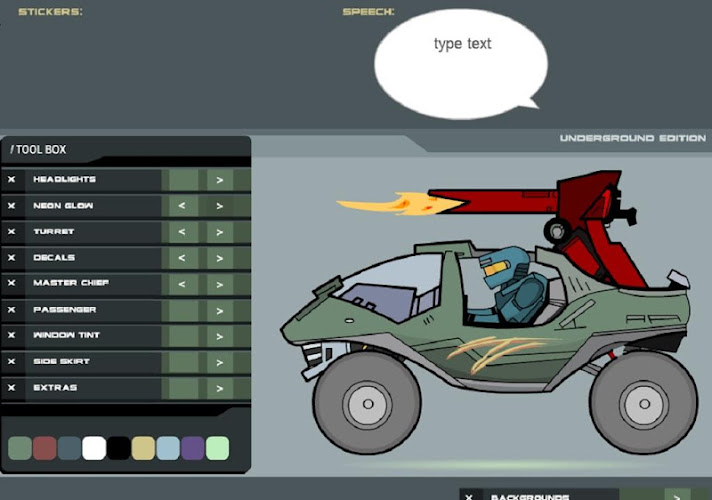712x500 pixels.
Task: Cycle to next side skirt
Action: pos(220,362)
